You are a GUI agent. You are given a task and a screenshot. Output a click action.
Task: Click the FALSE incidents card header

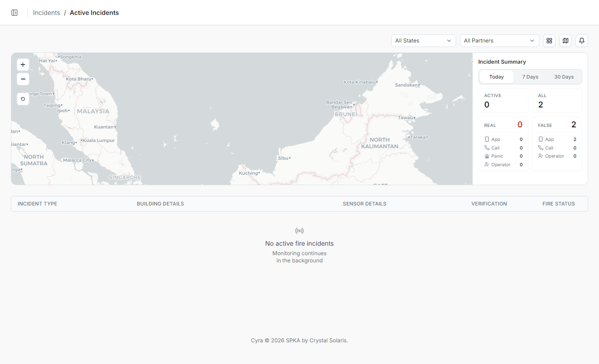pos(557,125)
